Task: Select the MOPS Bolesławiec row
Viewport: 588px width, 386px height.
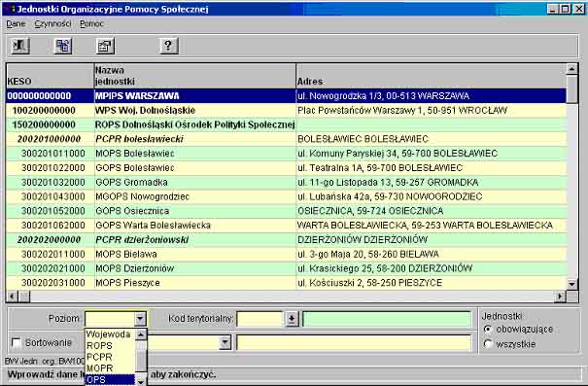Action: click(x=286, y=154)
